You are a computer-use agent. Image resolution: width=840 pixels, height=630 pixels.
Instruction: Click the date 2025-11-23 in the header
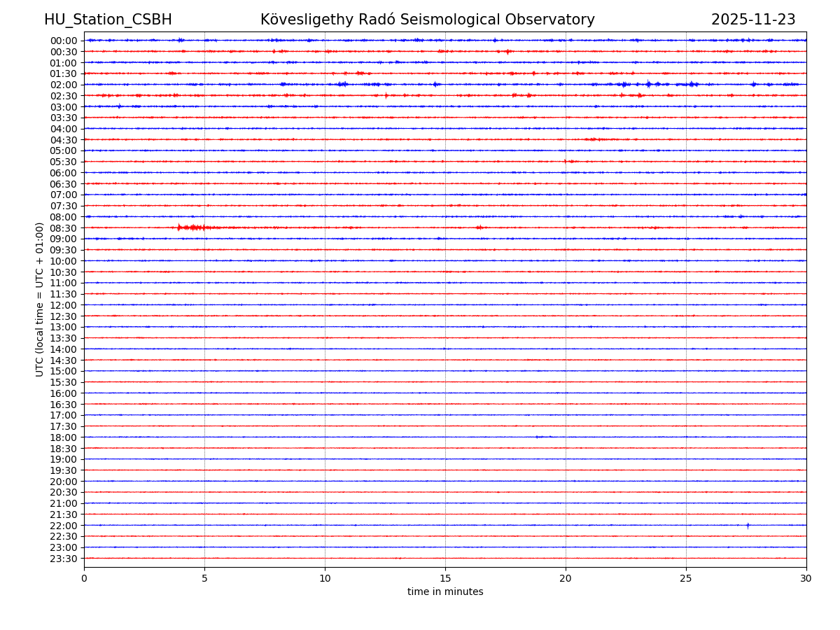[753, 20]
